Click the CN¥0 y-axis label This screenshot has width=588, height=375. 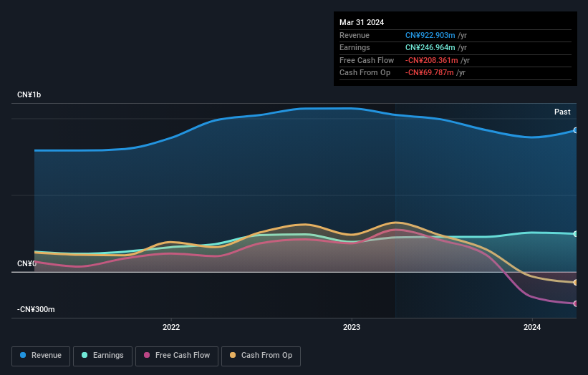(x=26, y=264)
